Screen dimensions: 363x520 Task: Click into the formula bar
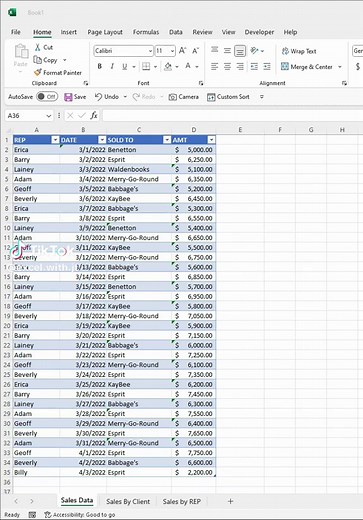(233, 116)
